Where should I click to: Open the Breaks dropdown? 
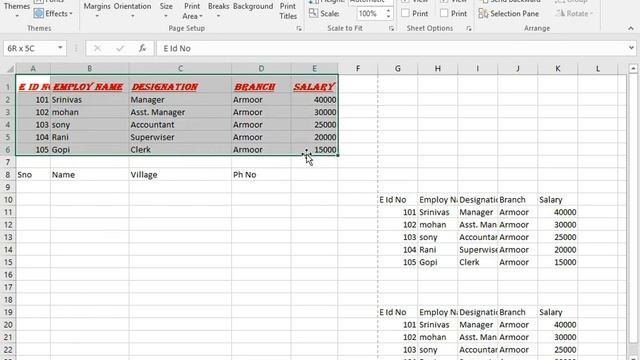218,10
